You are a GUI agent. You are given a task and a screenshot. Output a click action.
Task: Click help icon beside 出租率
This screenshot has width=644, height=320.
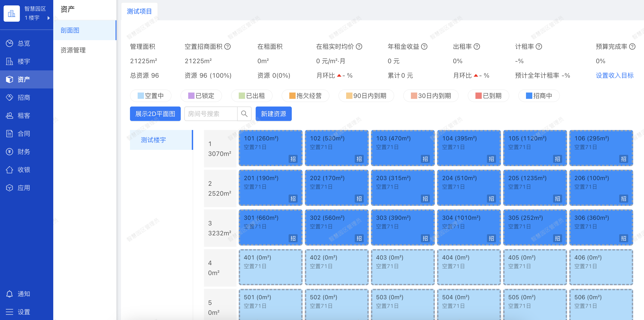[x=477, y=47]
